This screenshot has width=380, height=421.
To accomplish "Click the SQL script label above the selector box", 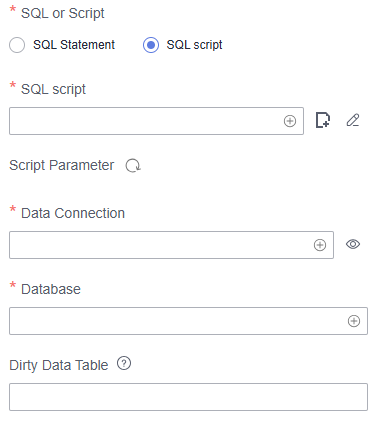I will tap(53, 89).
